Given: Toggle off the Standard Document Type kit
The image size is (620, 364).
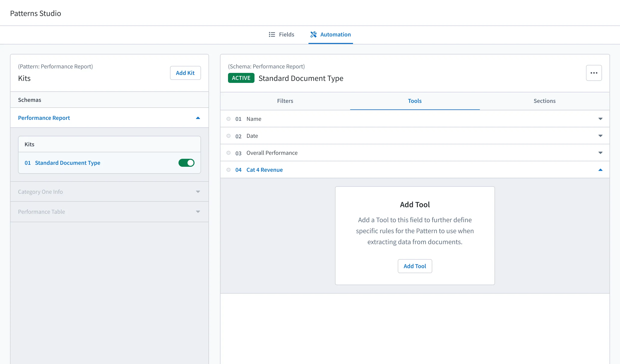Looking at the screenshot, I should [x=186, y=163].
